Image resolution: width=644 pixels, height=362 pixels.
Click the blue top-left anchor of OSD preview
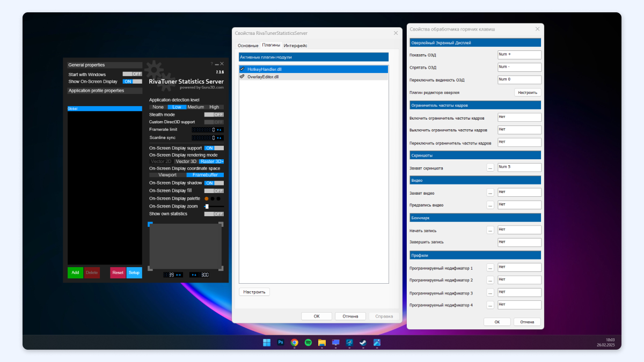pyautogui.click(x=150, y=224)
